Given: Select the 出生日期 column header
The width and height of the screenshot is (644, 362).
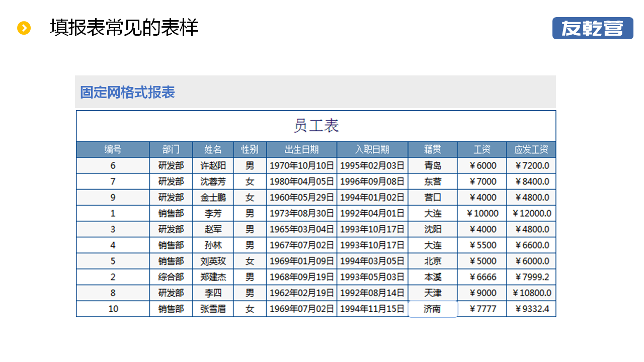Looking at the screenshot, I should pyautogui.click(x=302, y=149).
